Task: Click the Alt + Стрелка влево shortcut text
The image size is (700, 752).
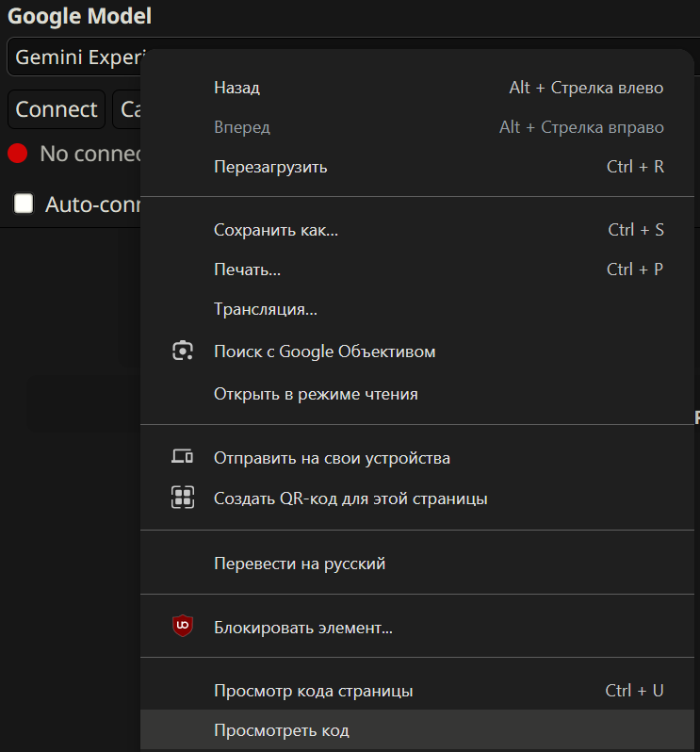Action: pos(586,88)
